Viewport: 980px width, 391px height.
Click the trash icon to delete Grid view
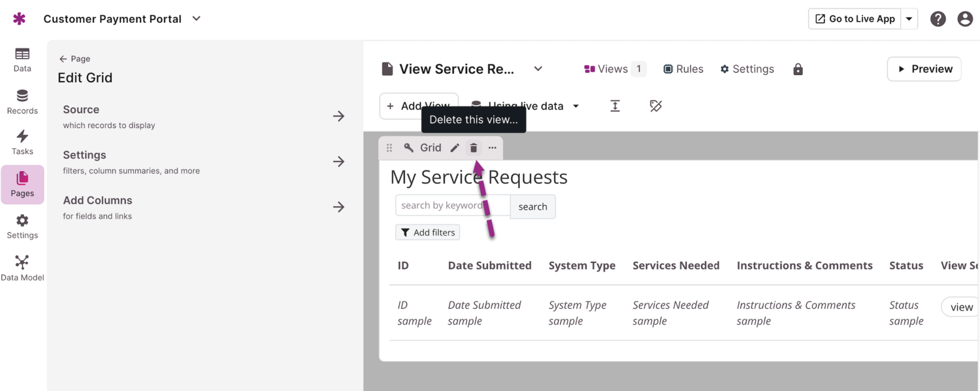click(x=474, y=148)
